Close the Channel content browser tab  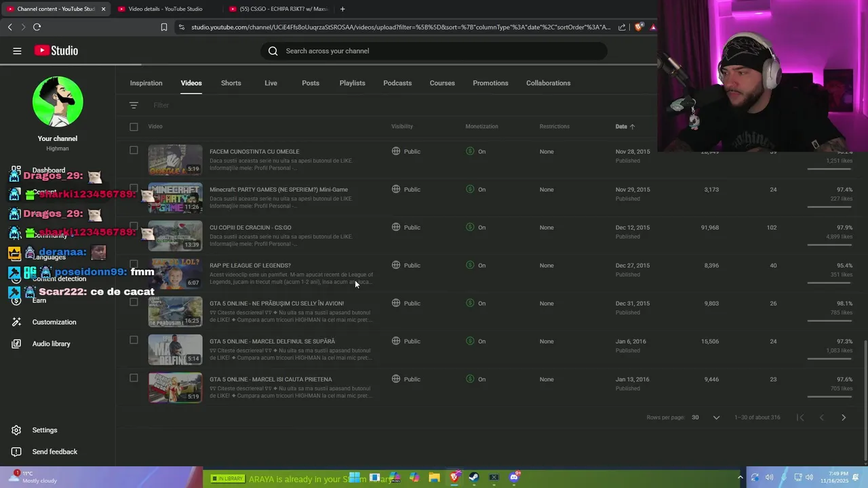point(104,9)
